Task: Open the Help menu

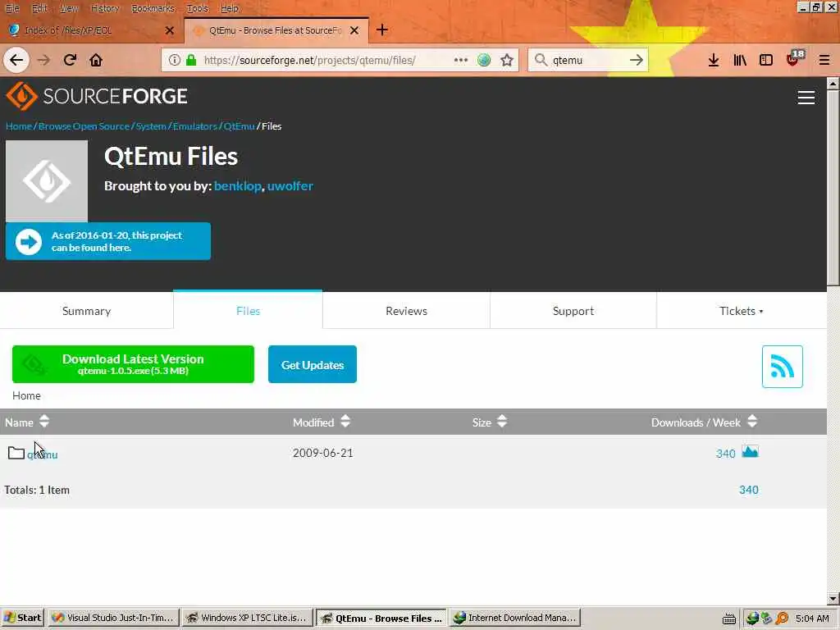Action: pyautogui.click(x=230, y=8)
